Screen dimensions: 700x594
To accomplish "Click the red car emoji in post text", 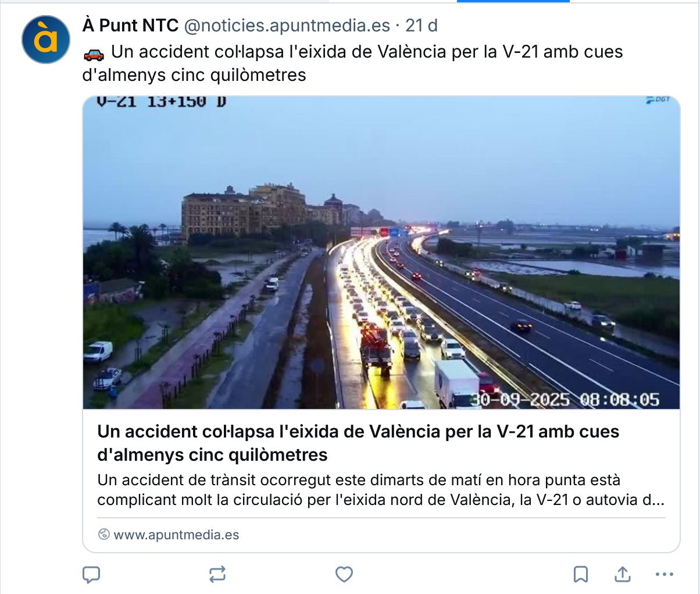I will (94, 54).
